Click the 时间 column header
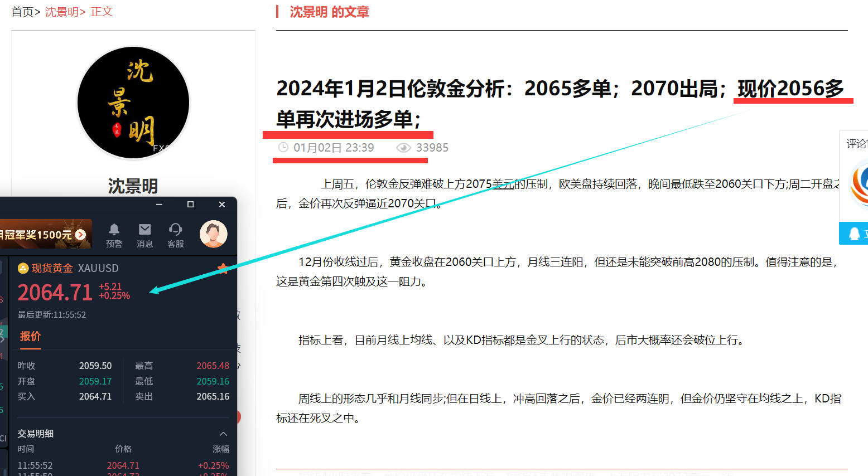Viewport: 868px width, 476px height. 26,449
